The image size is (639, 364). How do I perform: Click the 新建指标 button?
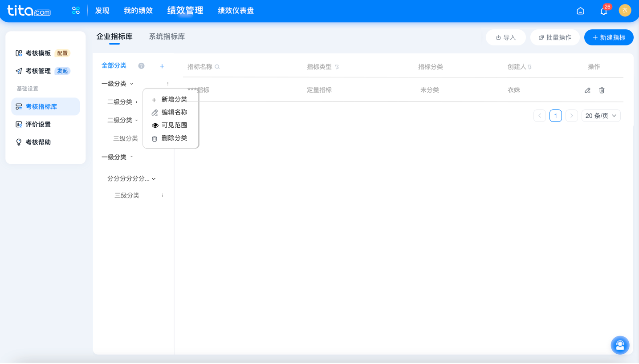pos(609,37)
